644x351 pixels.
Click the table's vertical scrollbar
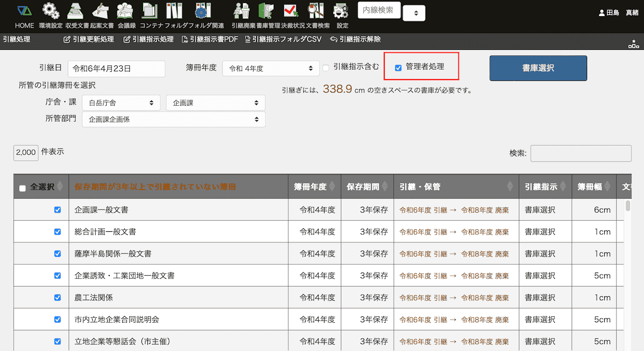pos(627,206)
